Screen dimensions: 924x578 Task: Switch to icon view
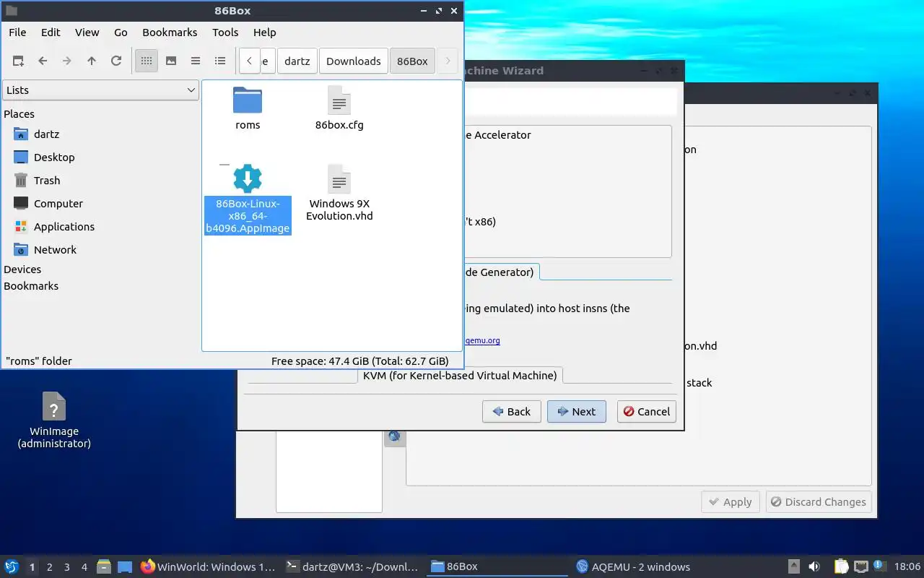click(147, 61)
